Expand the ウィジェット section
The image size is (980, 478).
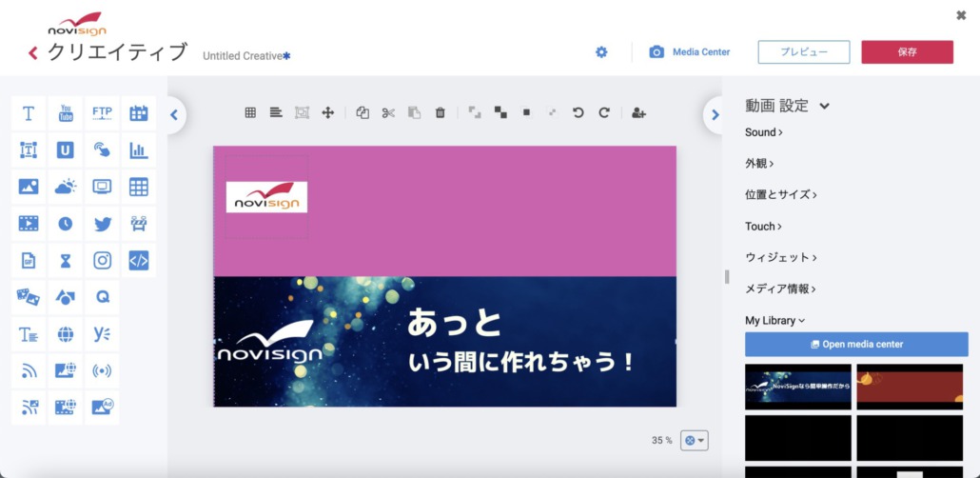coord(780,257)
